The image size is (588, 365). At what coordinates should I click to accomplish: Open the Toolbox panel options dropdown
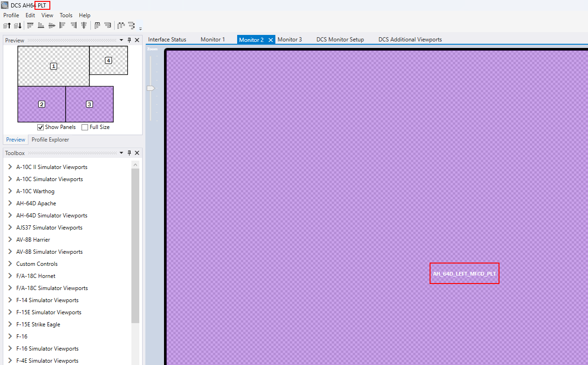coord(122,153)
